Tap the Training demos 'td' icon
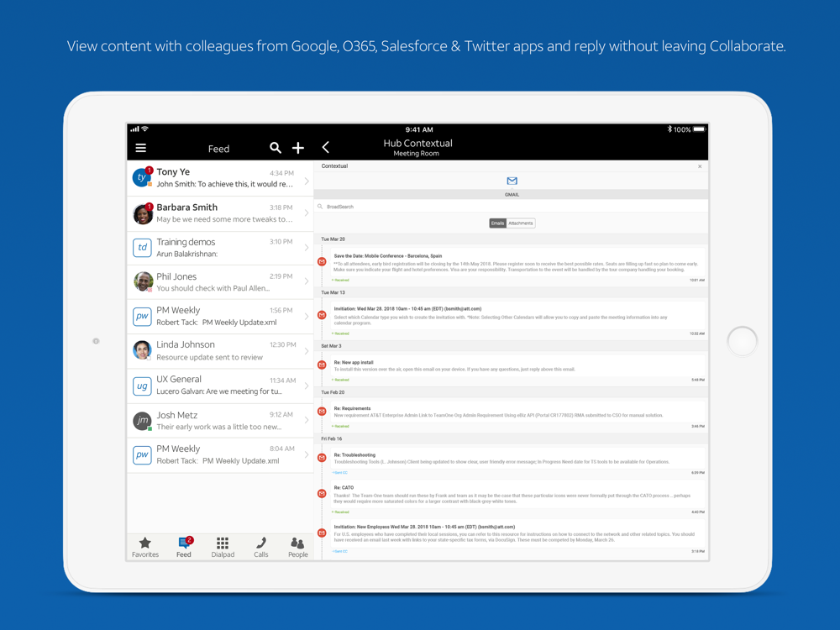 coord(142,248)
